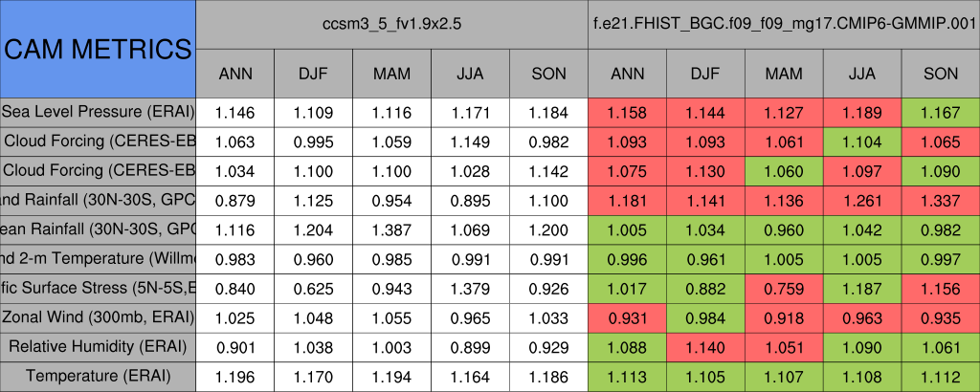The height and width of the screenshot is (392, 980).
Task: Open the Sea Level Pressure (ERAI) row
Action: point(98,112)
